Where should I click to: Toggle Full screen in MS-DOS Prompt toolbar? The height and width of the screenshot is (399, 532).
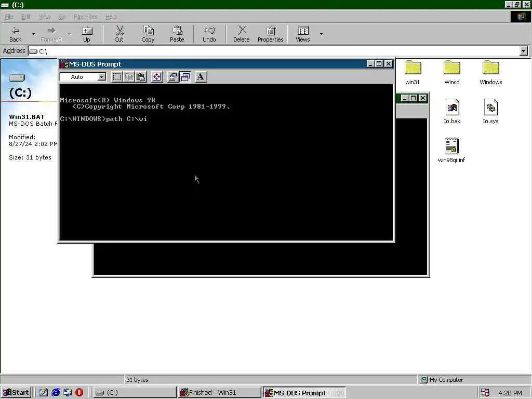pyautogui.click(x=157, y=77)
